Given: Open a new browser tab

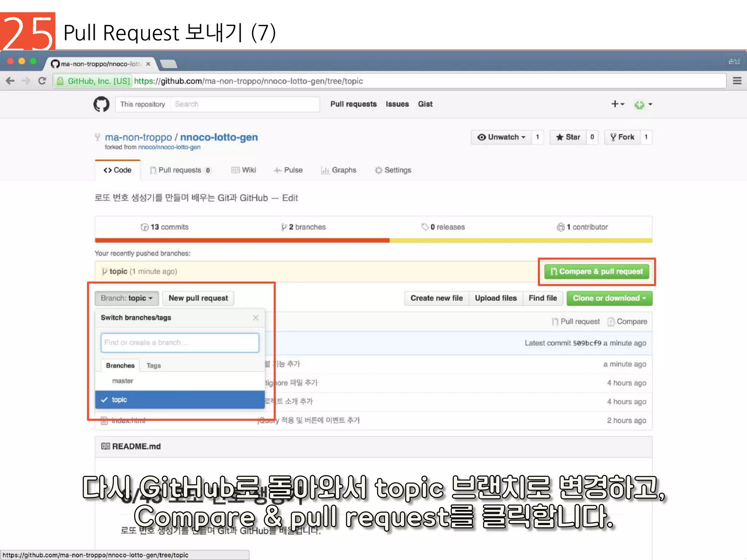Looking at the screenshot, I should click(x=169, y=64).
